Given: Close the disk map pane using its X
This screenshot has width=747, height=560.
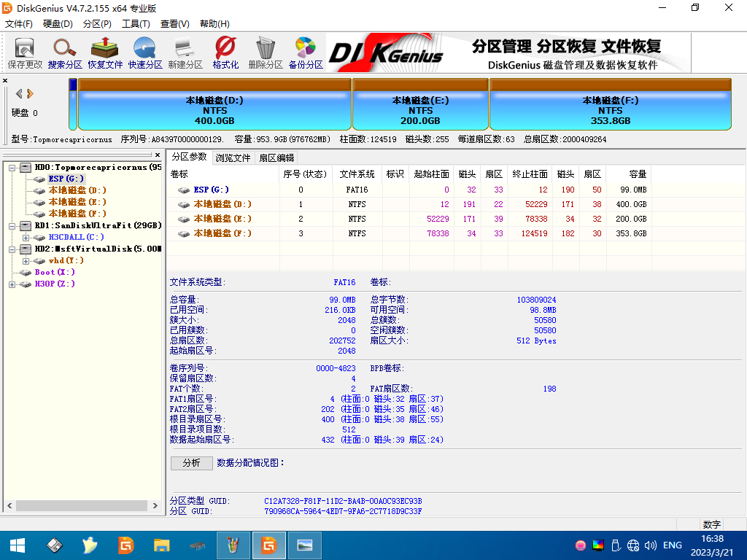Looking at the screenshot, I should (x=5, y=80).
